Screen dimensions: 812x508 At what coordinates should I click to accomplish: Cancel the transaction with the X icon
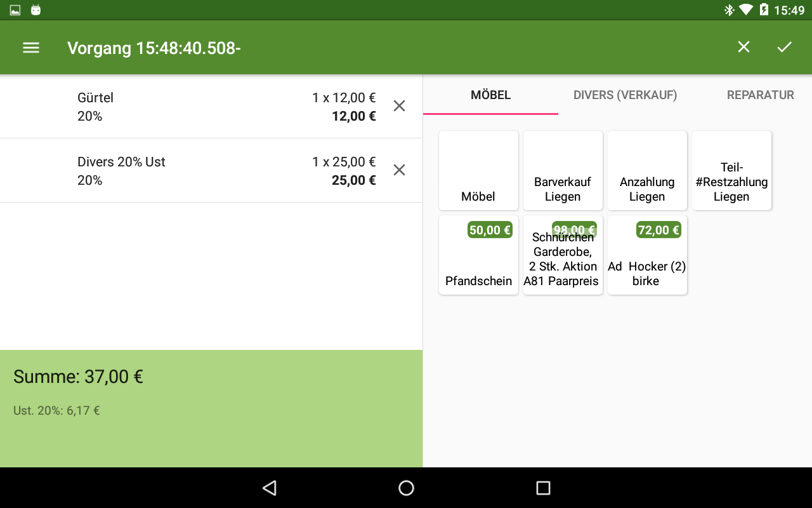click(743, 47)
